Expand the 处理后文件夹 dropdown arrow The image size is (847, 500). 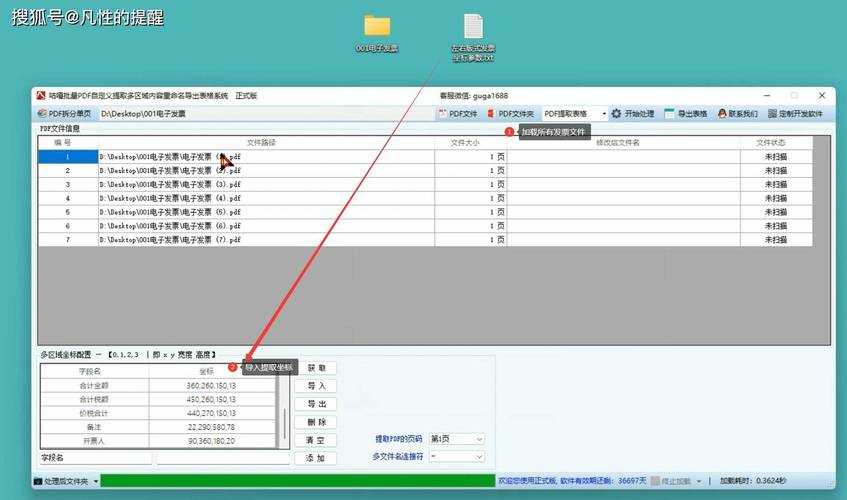point(96,481)
